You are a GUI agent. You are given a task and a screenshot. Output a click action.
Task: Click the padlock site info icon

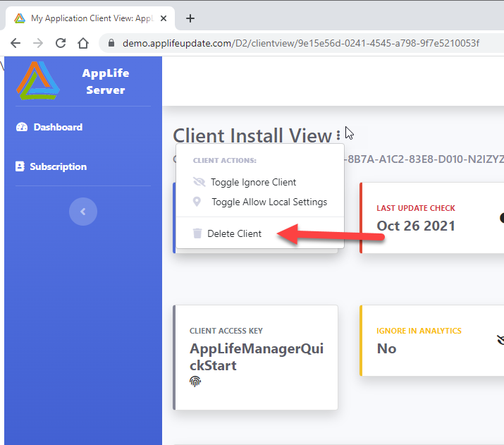click(111, 43)
